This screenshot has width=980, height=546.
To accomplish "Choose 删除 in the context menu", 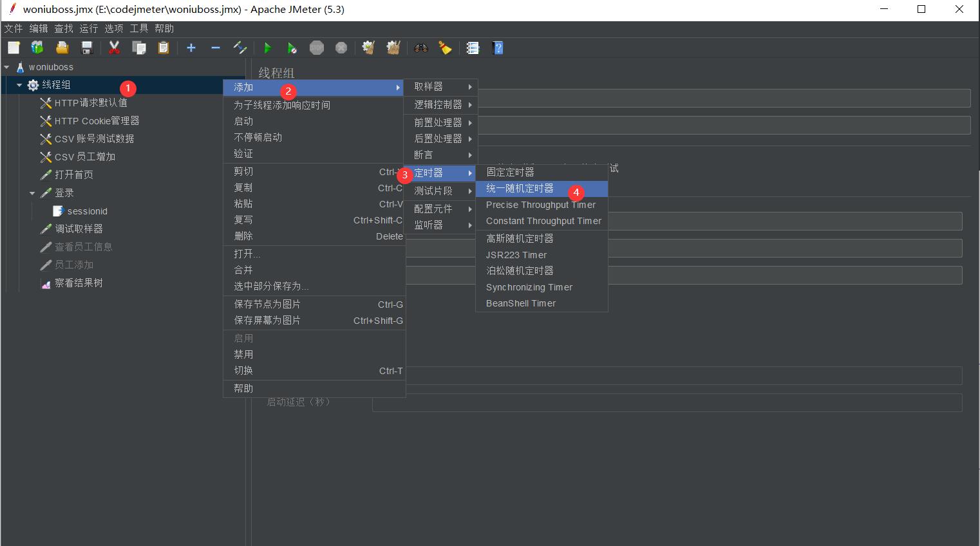I will point(314,236).
